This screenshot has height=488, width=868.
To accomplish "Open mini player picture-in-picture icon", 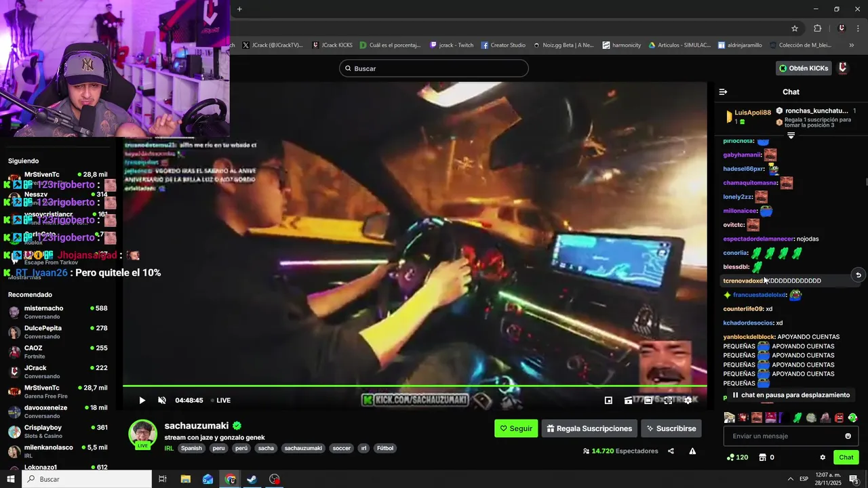I will [608, 401].
